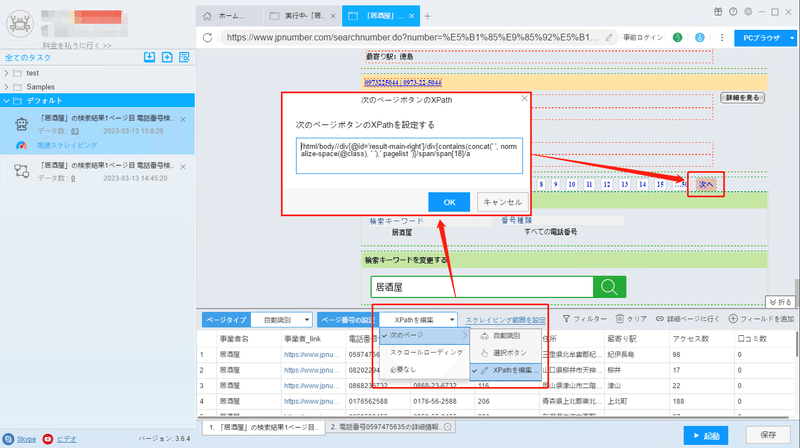Click 詳細を見る button on web page
Screen dimensions: 800x448
pyautogui.click(x=742, y=97)
